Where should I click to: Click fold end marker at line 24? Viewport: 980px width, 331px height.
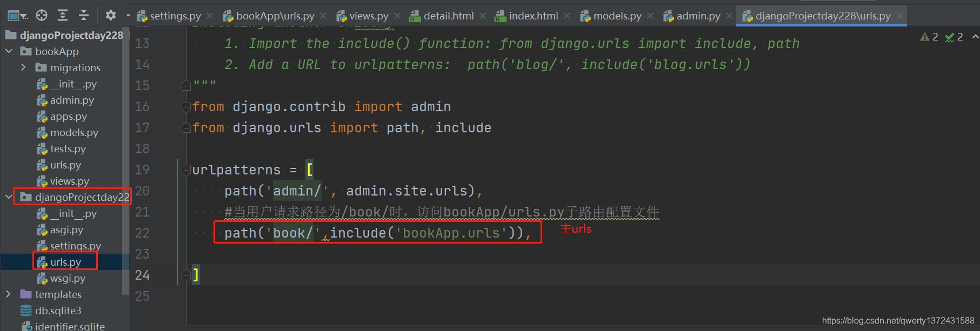tap(186, 275)
